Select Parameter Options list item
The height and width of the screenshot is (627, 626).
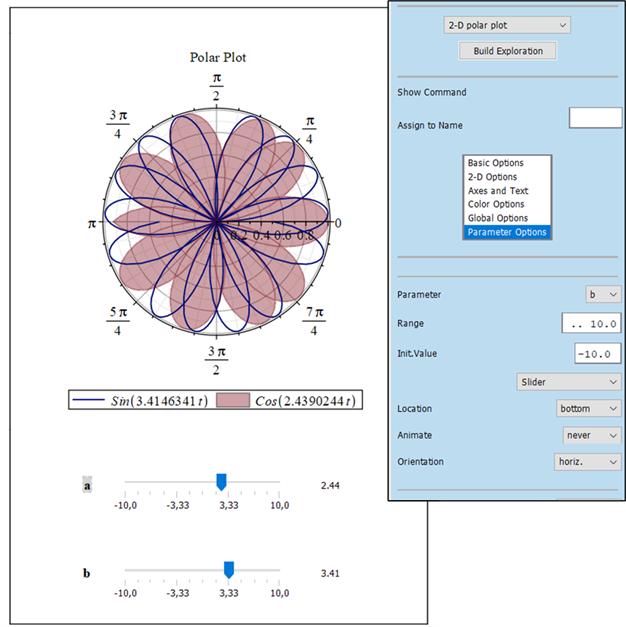(506, 232)
